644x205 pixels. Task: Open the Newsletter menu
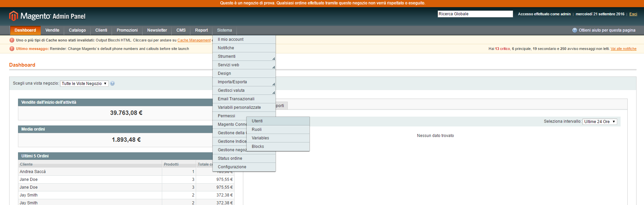157,30
